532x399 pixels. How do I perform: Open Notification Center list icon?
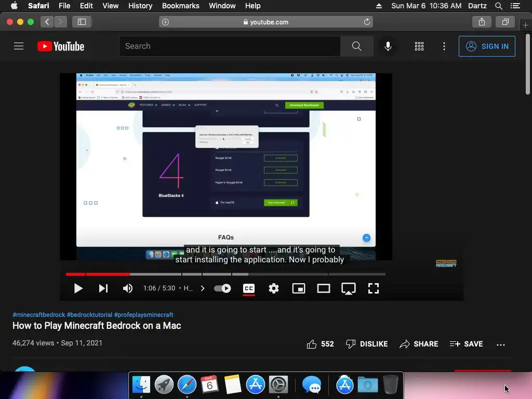pyautogui.click(x=515, y=6)
